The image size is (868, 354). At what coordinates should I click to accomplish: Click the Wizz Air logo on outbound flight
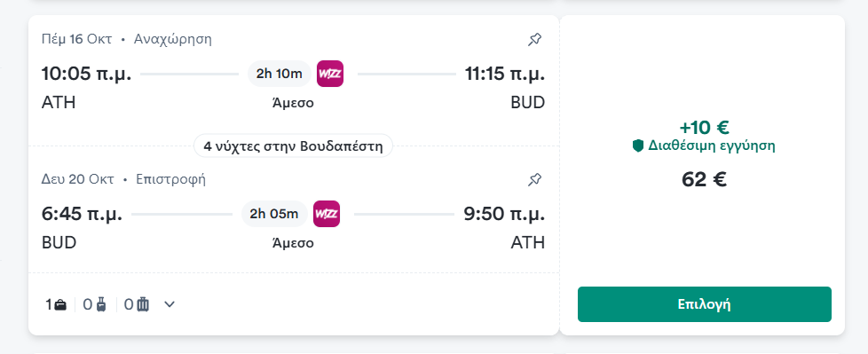tap(330, 74)
